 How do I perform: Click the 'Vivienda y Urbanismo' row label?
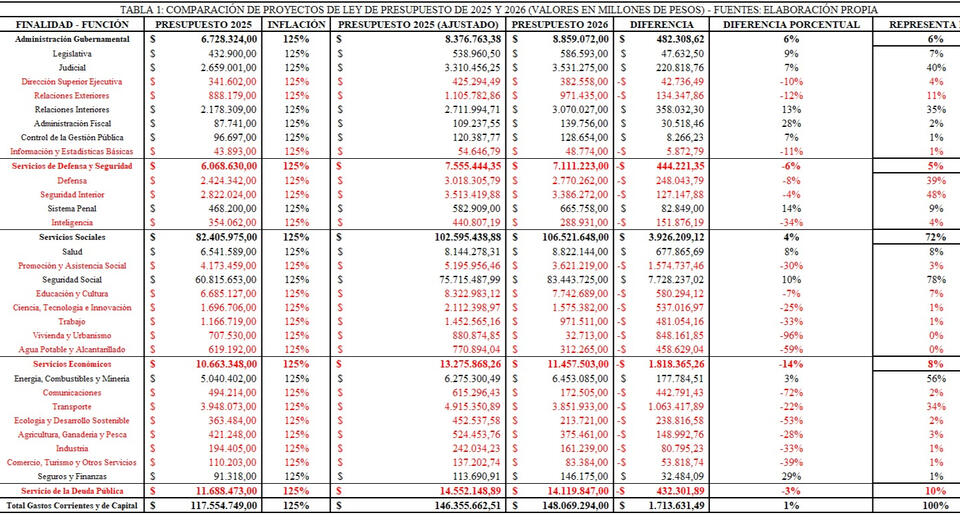(70, 336)
